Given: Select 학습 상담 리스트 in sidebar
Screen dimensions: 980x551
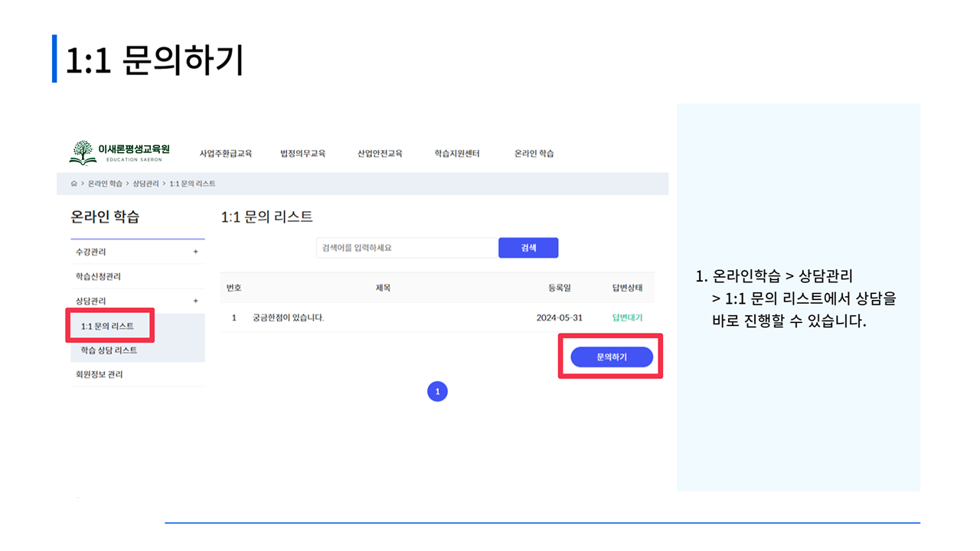Looking at the screenshot, I should [x=109, y=350].
